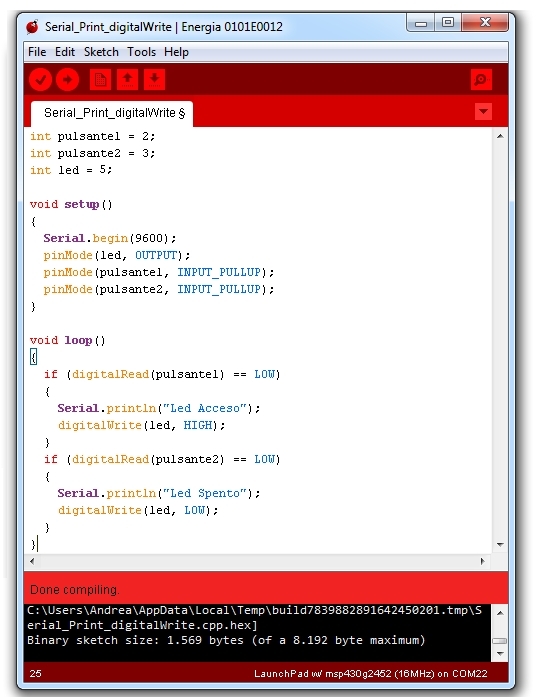This screenshot has width=539, height=697.
Task: Open the Help menu
Action: [176, 52]
